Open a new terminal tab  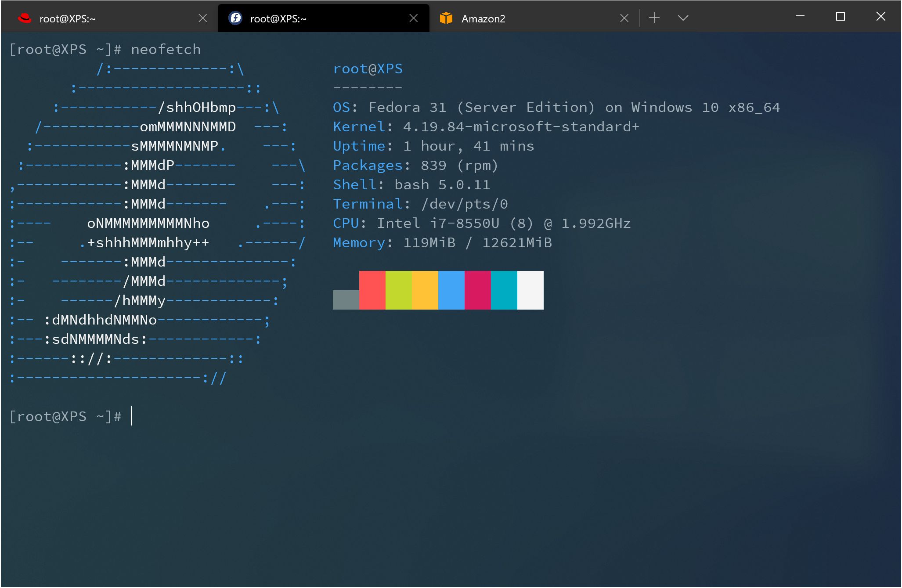(x=654, y=18)
